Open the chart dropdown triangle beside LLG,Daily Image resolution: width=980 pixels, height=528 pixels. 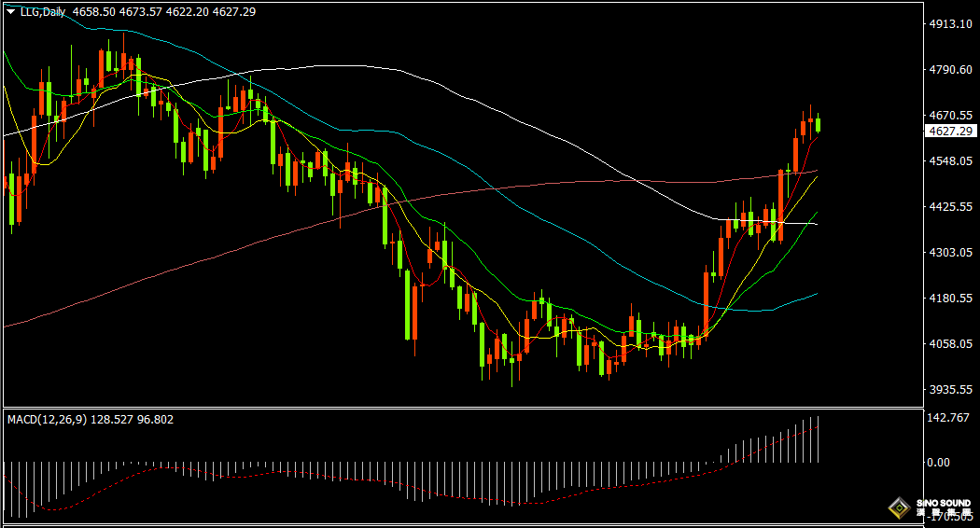[x=10, y=12]
